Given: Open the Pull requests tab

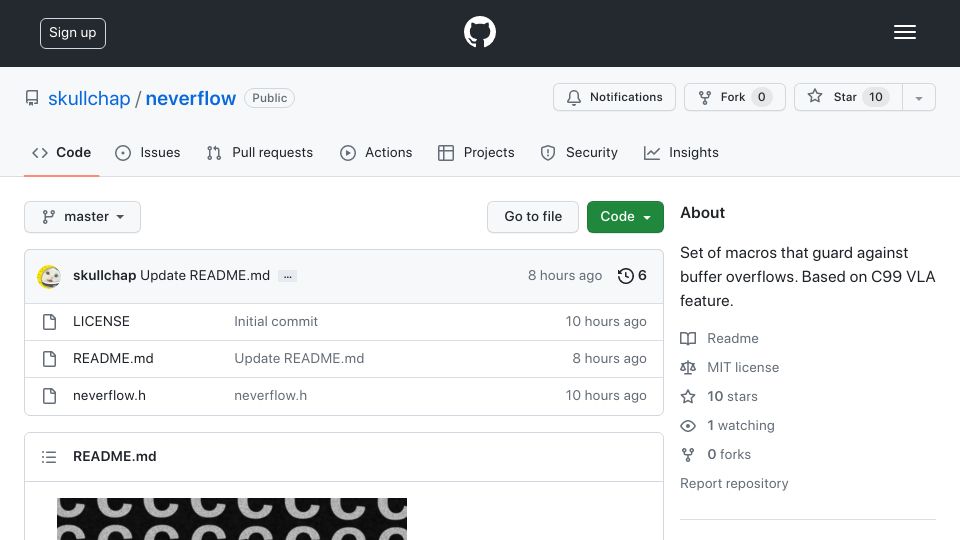Looking at the screenshot, I should point(260,152).
